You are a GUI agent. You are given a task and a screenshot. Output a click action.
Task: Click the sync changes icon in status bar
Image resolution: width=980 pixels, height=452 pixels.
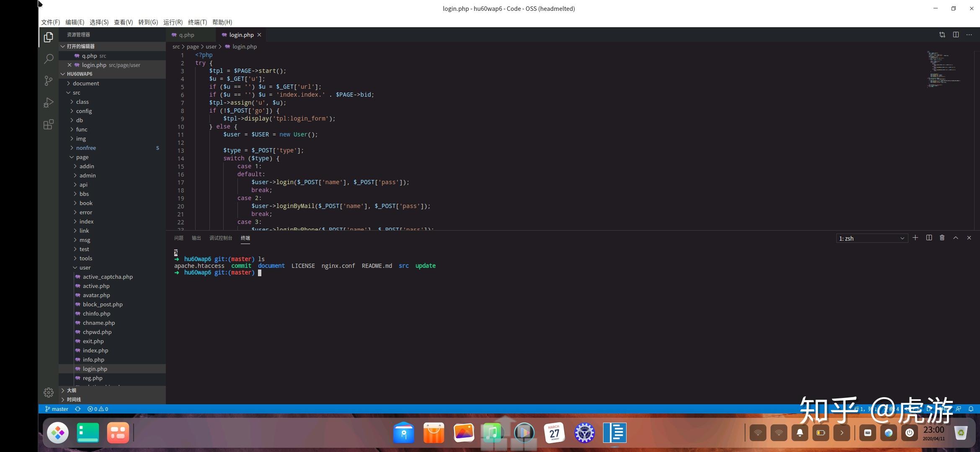tap(77, 409)
